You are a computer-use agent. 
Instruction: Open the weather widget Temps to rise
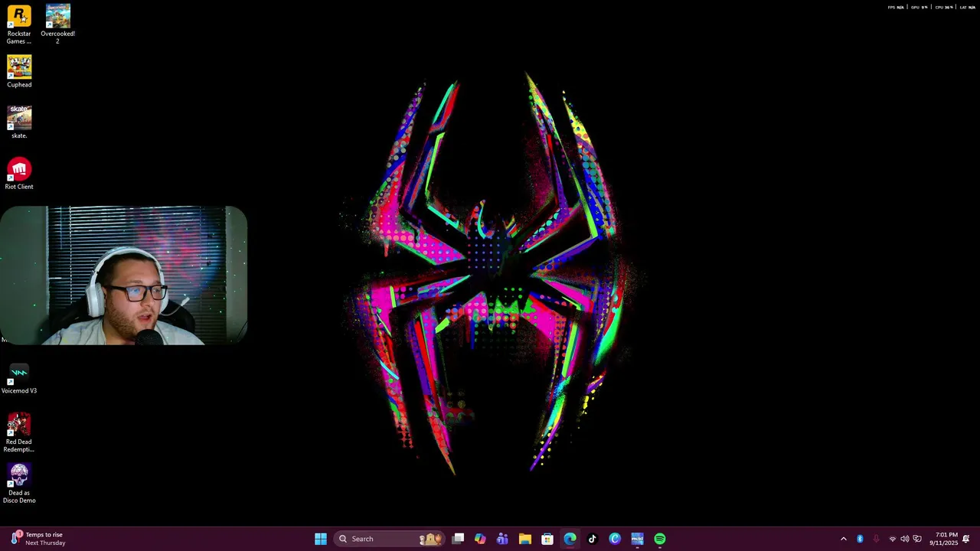[38, 539]
